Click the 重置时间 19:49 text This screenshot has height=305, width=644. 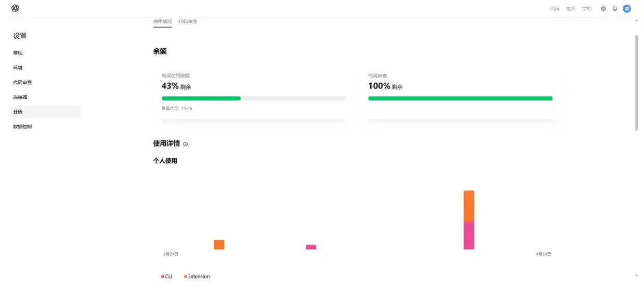pyautogui.click(x=177, y=108)
